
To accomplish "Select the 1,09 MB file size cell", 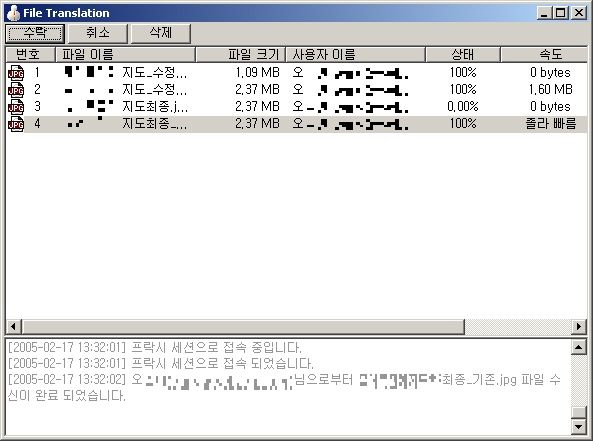I will pyautogui.click(x=257, y=72).
